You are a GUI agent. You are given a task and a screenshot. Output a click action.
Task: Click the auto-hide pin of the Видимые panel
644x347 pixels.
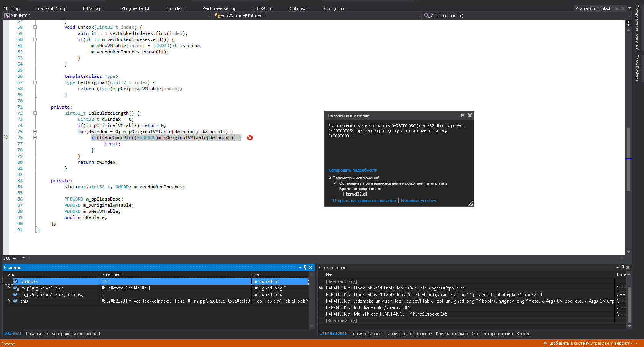point(305,268)
